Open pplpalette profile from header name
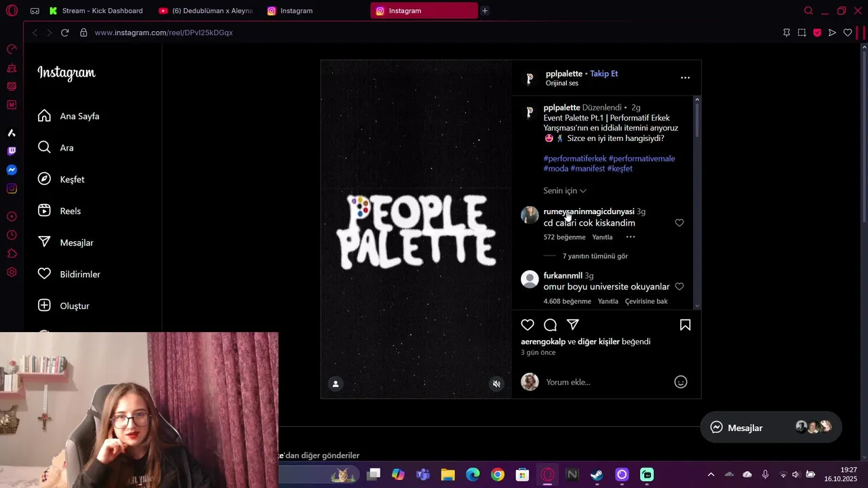The height and width of the screenshot is (488, 868). pyautogui.click(x=564, y=74)
